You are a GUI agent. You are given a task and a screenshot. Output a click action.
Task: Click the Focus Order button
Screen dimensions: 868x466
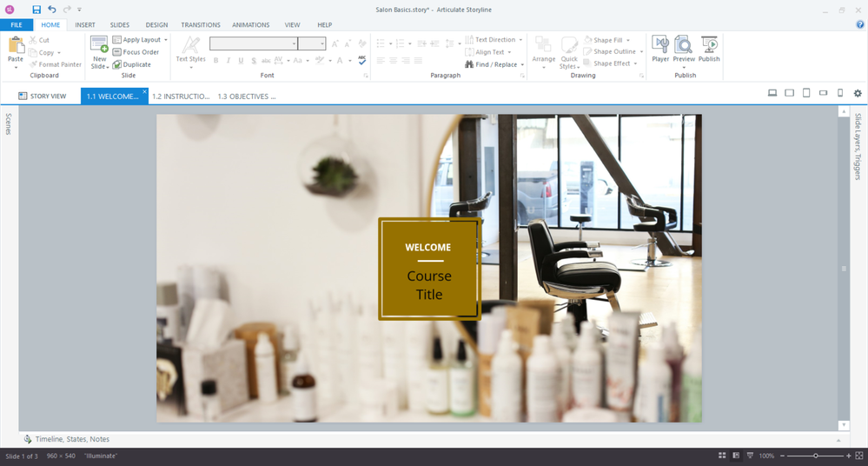136,52
